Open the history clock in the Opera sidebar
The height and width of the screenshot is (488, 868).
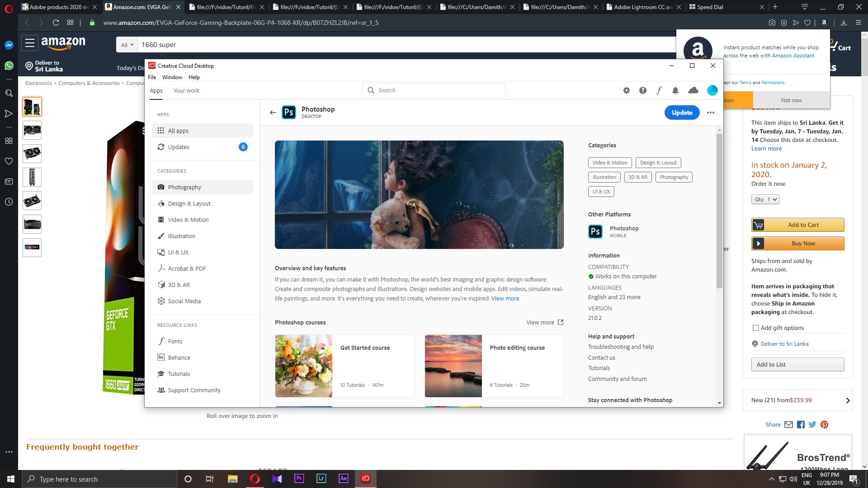(9, 202)
